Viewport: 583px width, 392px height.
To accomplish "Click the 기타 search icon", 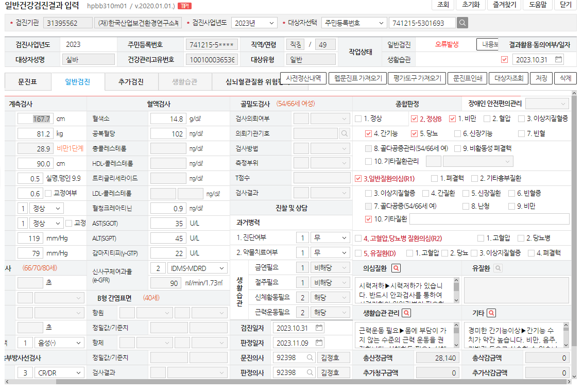I will tap(491, 313).
